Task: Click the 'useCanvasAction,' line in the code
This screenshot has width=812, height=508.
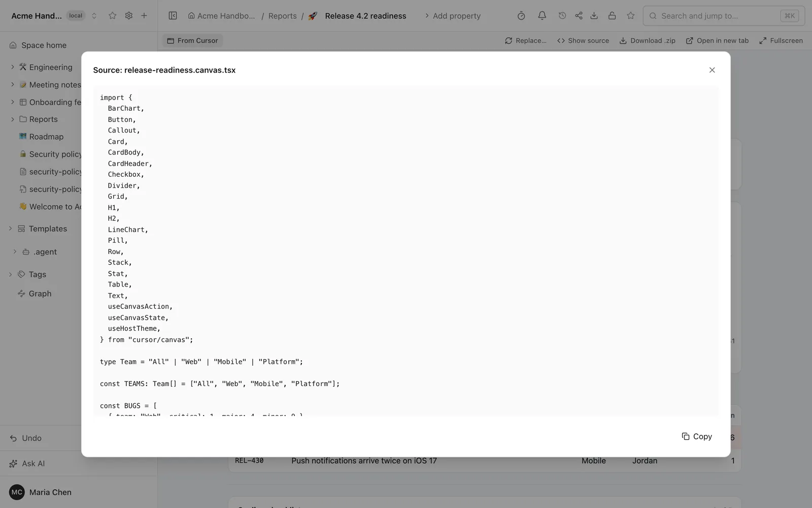Action: coord(140,306)
